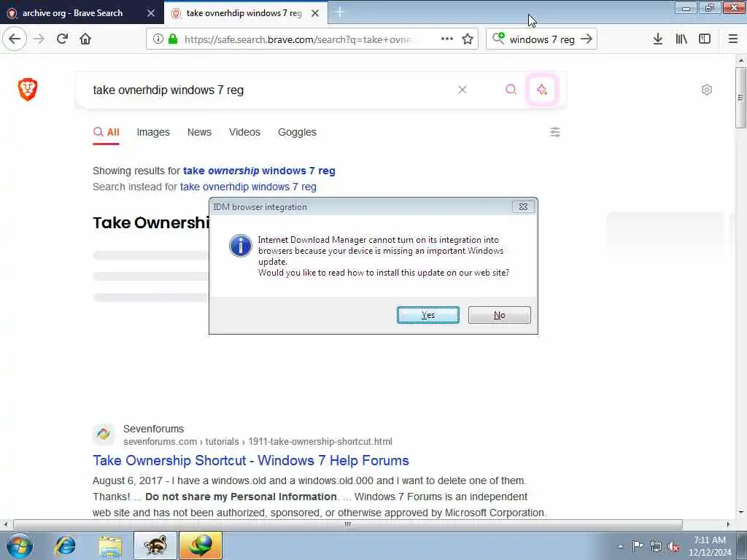This screenshot has width=747, height=560.
Task: Open the Windows Start menu
Action: [x=20, y=545]
